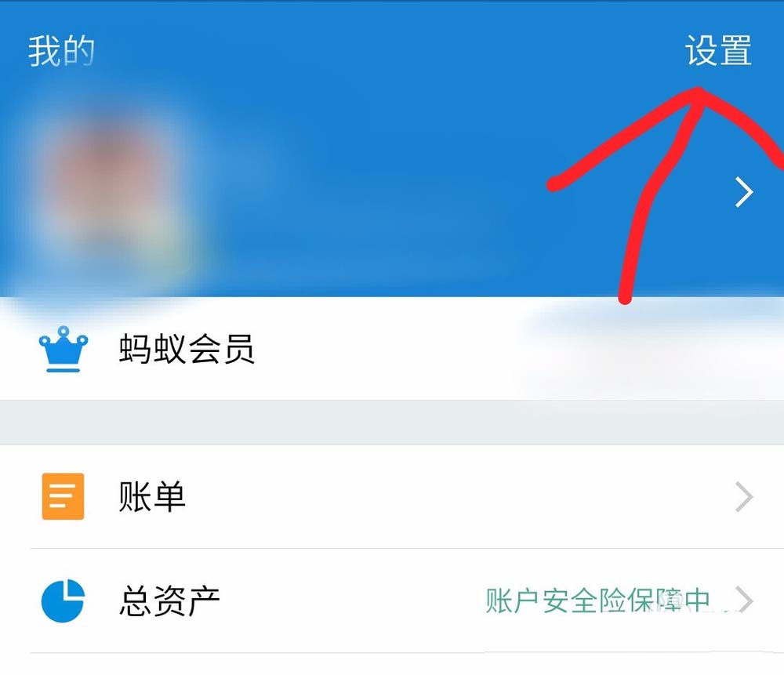The height and width of the screenshot is (675, 784).
Task: Tap green 账户安全险保障中 status text
Action: click(597, 601)
